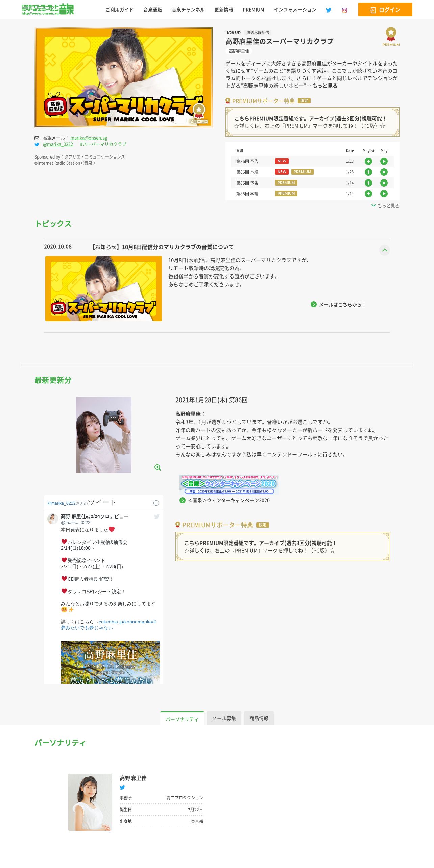Open ご利用ガイド menu
Image resolution: width=434 pixels, height=868 pixels.
tap(120, 10)
